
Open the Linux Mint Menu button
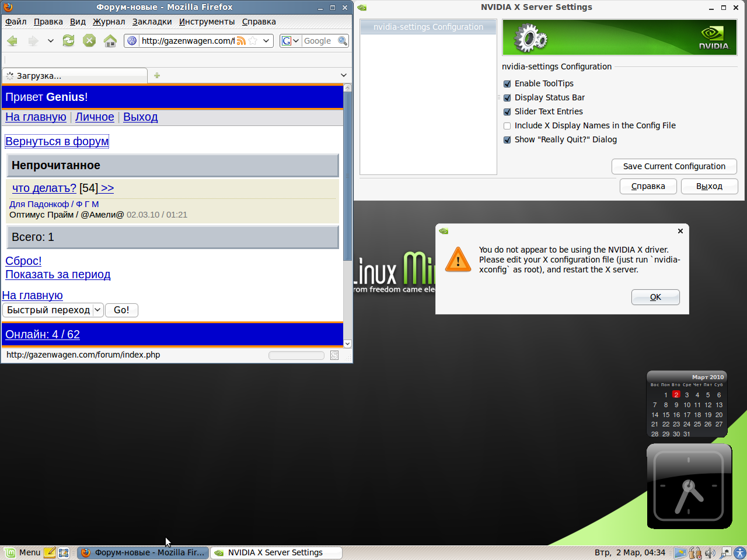23,552
